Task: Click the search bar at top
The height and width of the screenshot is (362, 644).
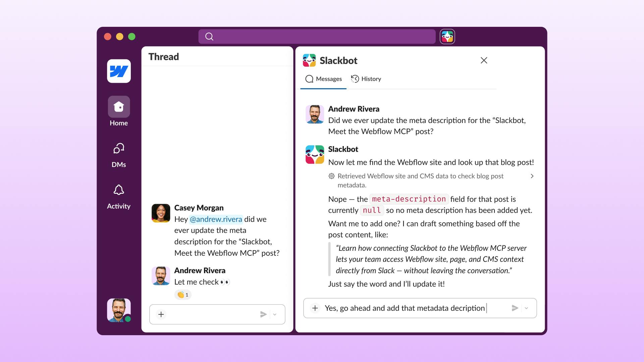Action: click(317, 37)
